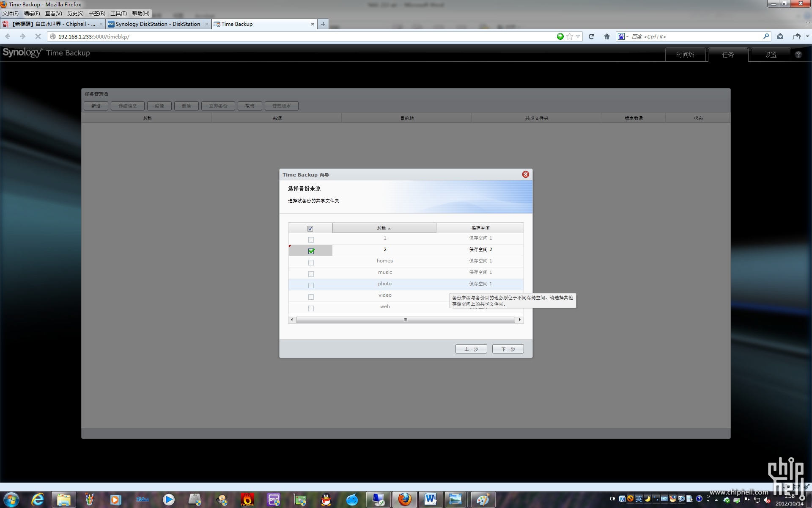This screenshot has height=508, width=812.
Task: Expand the URL history dropdown arrow
Action: (578, 36)
